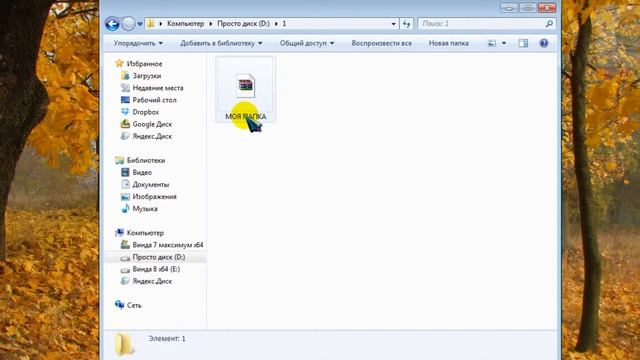The width and height of the screenshot is (640, 360).
Task: Open the Упорядочить menu
Action: [138, 43]
